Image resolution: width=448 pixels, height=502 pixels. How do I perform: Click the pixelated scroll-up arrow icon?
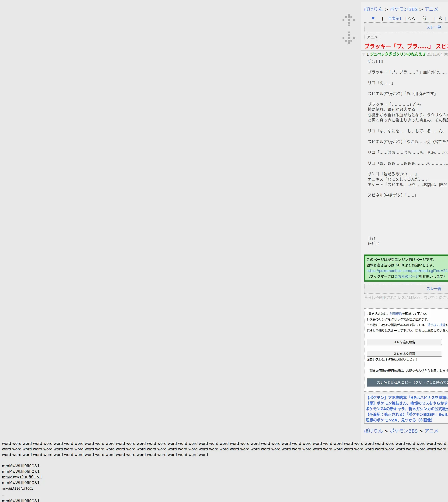pyautogui.click(x=349, y=20)
